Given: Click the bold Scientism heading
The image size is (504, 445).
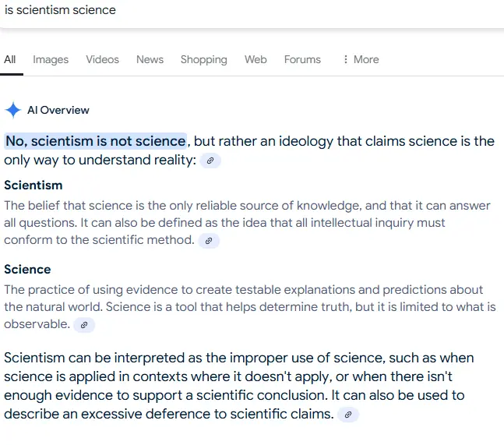Looking at the screenshot, I should (x=33, y=185).
